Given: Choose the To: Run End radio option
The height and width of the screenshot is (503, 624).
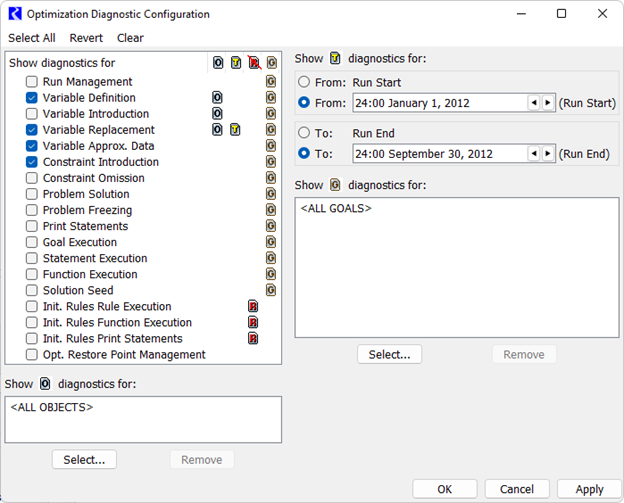Looking at the screenshot, I should [304, 132].
